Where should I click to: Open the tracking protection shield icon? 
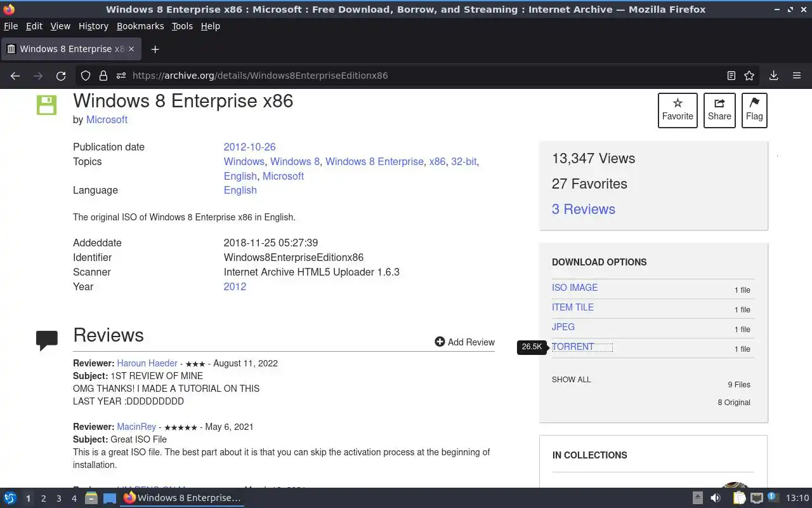(x=86, y=76)
